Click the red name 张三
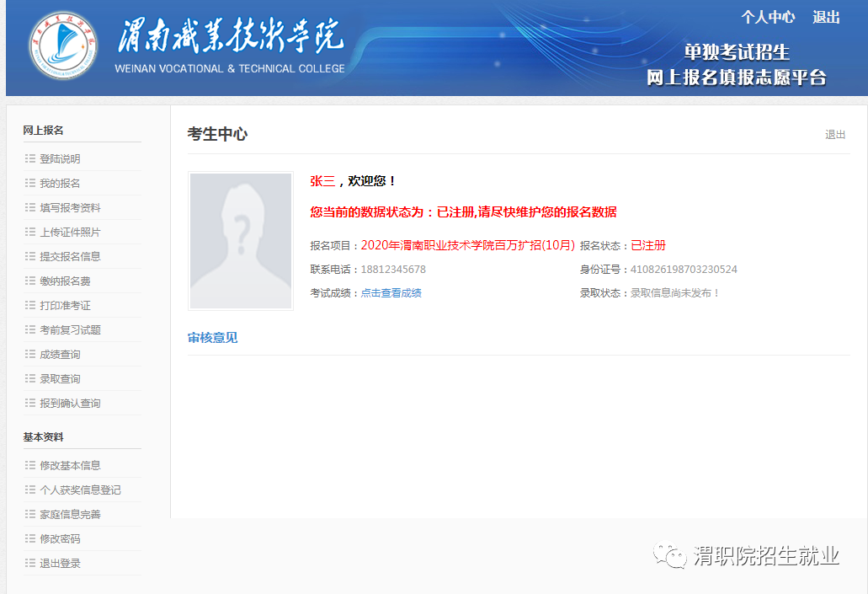Screen dimensions: 868x594 [322, 180]
